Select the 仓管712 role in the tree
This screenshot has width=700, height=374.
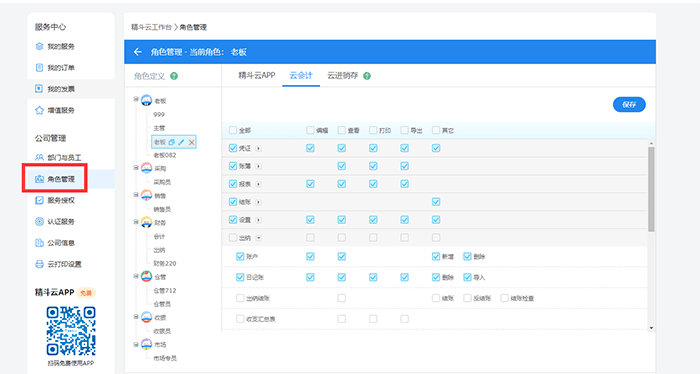165,291
